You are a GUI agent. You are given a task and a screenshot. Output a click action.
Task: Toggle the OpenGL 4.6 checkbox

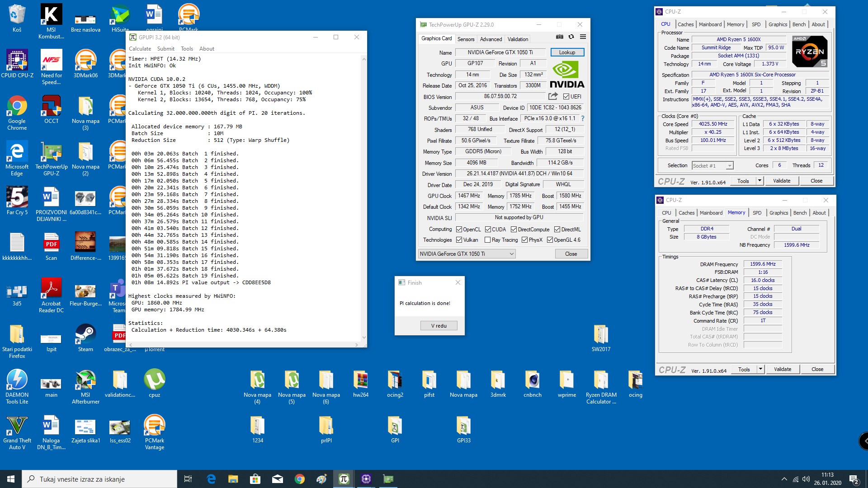pos(550,240)
